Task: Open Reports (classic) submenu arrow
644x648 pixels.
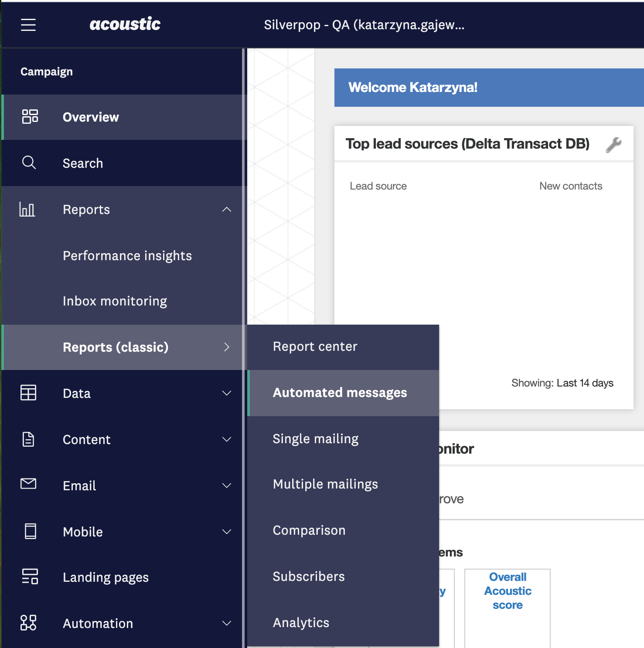Action: click(x=227, y=347)
